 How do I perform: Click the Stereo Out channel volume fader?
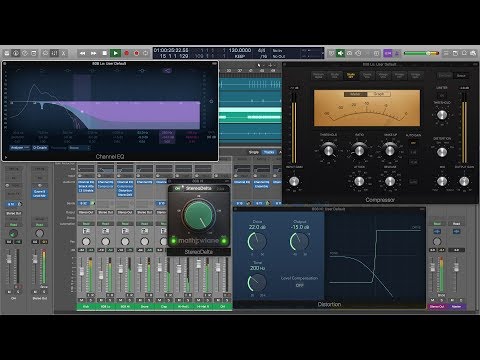point(432,268)
